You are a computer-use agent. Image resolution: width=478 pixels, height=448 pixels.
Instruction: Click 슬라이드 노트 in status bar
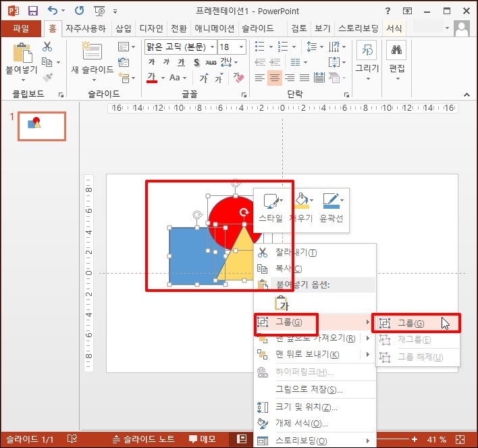point(144,439)
